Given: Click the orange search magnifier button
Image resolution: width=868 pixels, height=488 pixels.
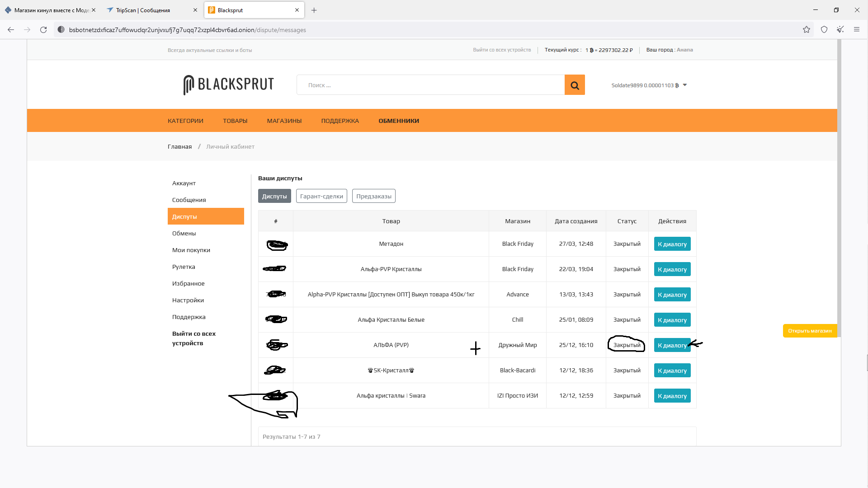Looking at the screenshot, I should coord(575,85).
